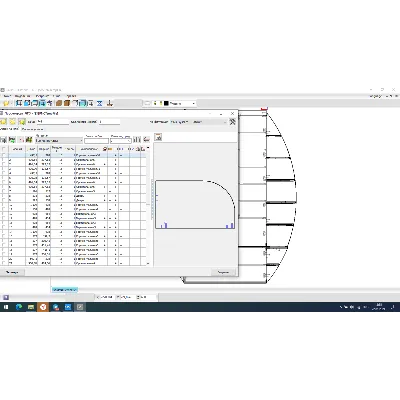This screenshot has width=400, height=400.
Task: Click the white text field above the table
Action: click(x=96, y=141)
